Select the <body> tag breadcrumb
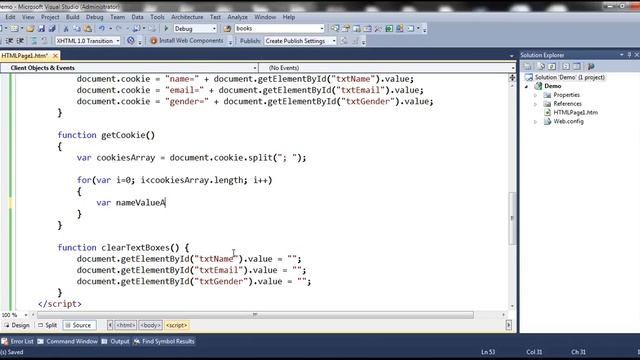 tap(150, 325)
